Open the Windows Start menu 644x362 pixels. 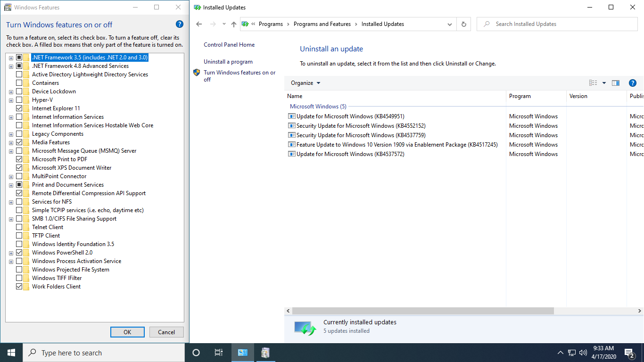coord(11,353)
